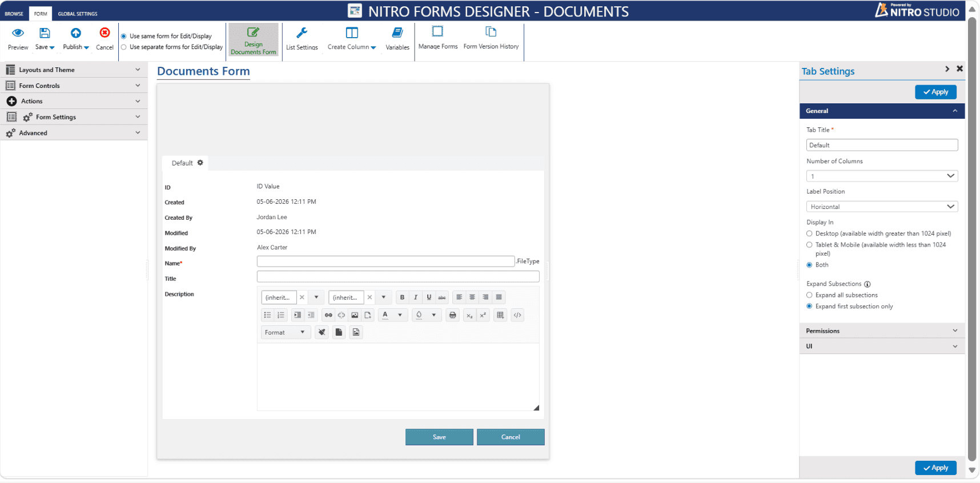Expand UI section
This screenshot has width=980, height=483.
coord(882,346)
